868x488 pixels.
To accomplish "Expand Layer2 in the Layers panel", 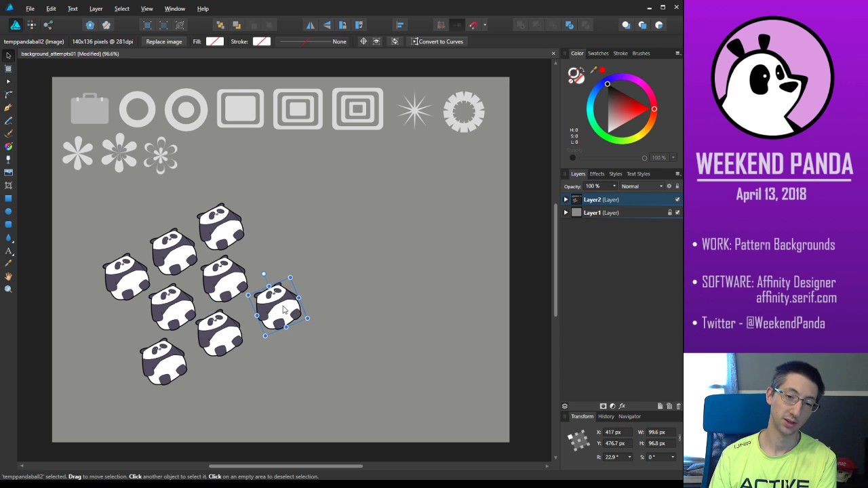I will click(x=566, y=200).
